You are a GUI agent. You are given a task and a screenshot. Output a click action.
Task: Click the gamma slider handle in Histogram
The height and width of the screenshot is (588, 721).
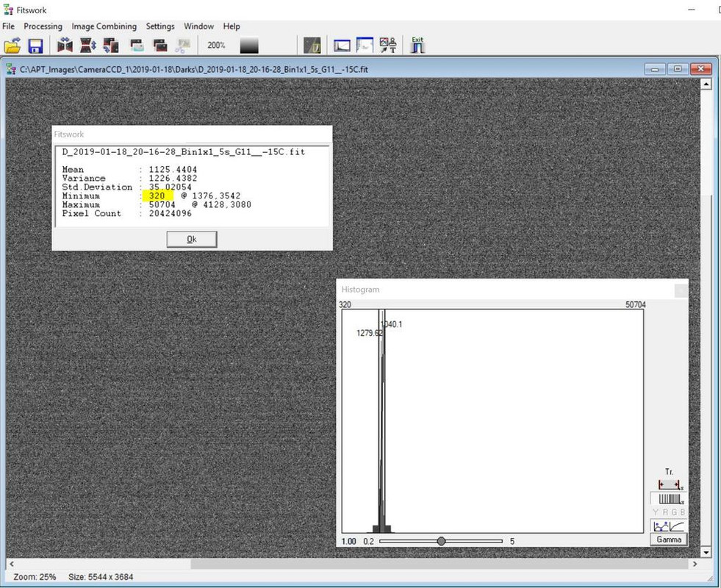tap(441, 541)
